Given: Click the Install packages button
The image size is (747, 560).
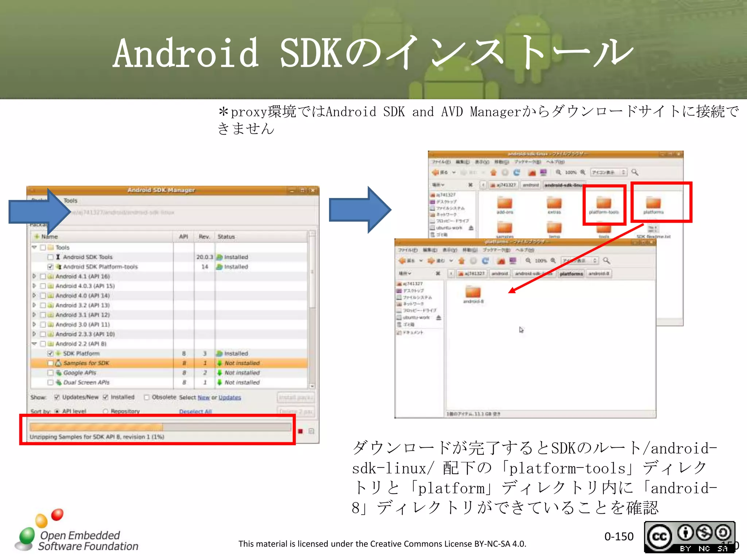Looking at the screenshot, I should 296,397.
